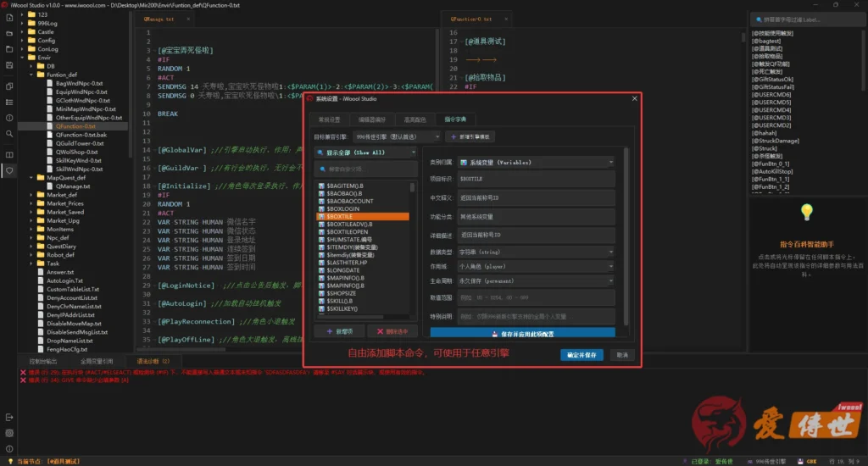Image resolution: width=868 pixels, height=466 pixels.
Task: Select [@USERCMD6] in the label list
Action: (x=771, y=95)
